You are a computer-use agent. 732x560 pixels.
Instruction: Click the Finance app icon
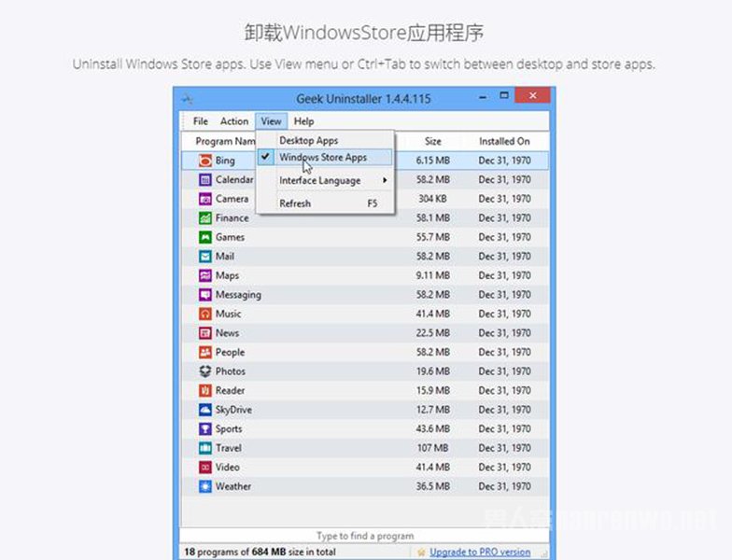(205, 218)
